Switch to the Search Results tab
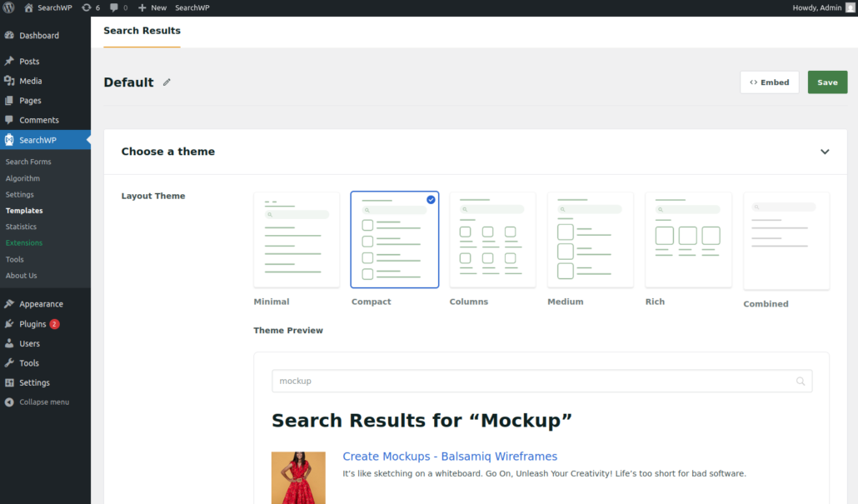 [x=142, y=31]
